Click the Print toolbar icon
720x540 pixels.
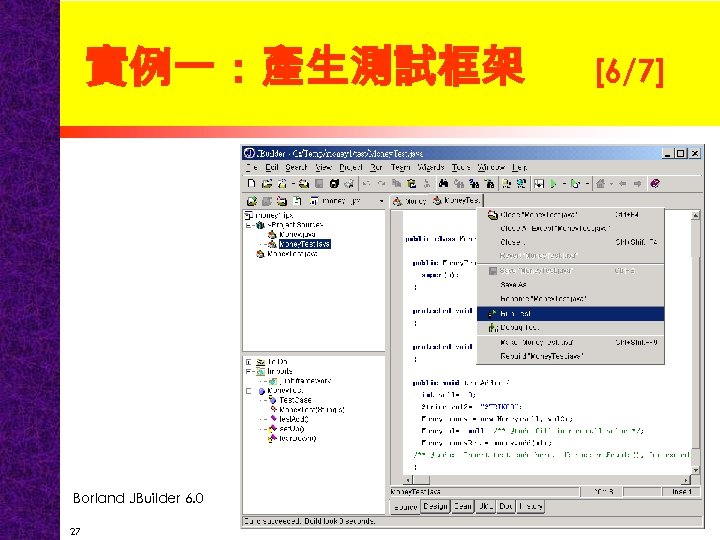tap(349, 184)
